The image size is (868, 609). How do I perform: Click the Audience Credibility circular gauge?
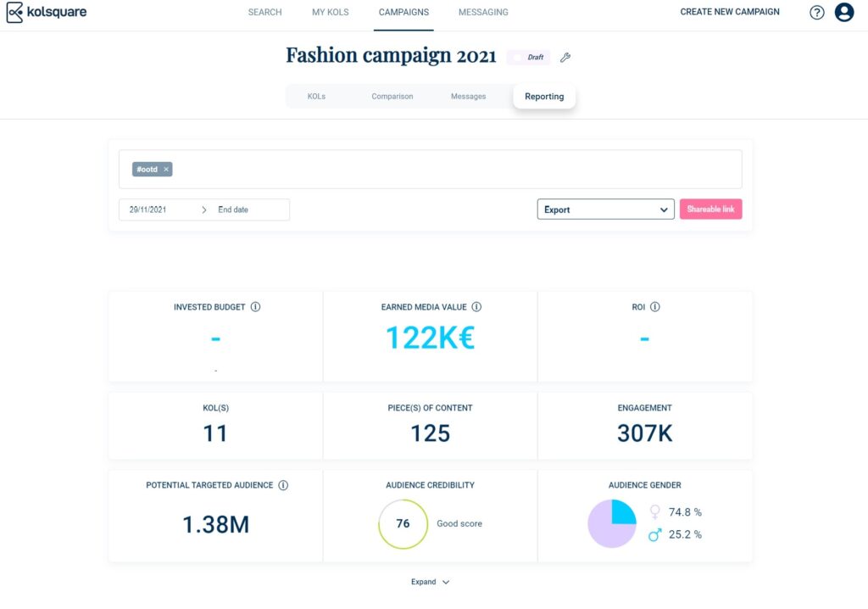tap(403, 524)
